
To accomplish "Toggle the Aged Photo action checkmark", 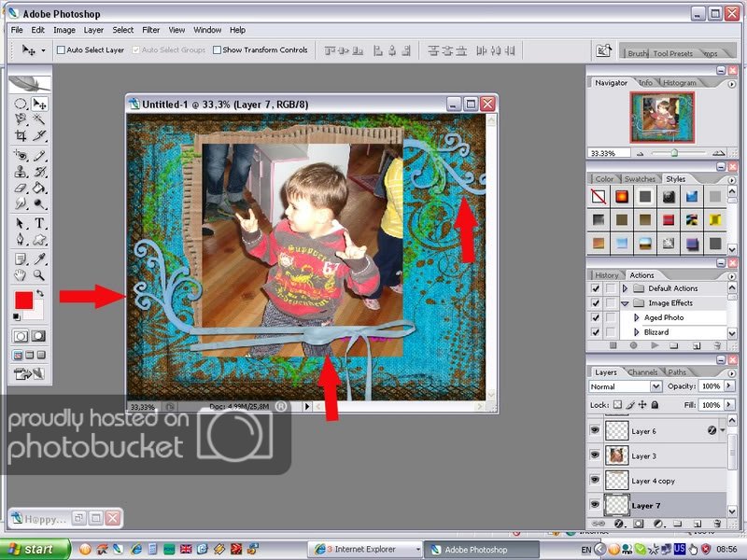I will [x=596, y=317].
